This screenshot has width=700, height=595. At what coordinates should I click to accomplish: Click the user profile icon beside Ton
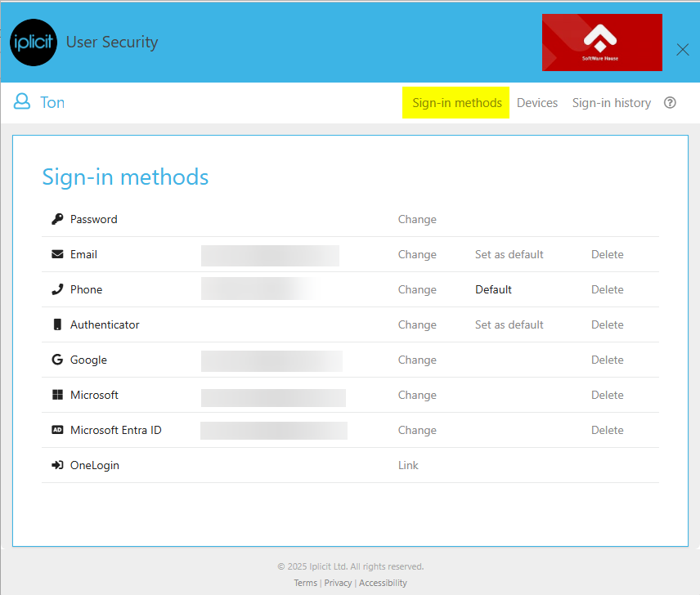pyautogui.click(x=23, y=102)
